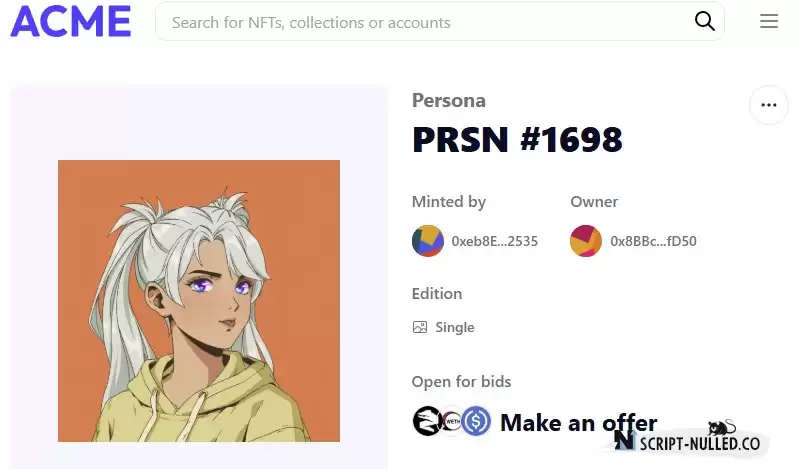Image resolution: width=799 pixels, height=469 pixels.
Task: Click the magnifying glass search icon
Action: 705,21
